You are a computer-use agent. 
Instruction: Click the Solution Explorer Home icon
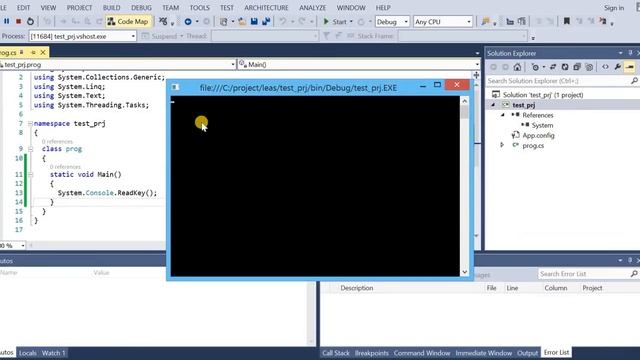pyautogui.click(x=518, y=67)
